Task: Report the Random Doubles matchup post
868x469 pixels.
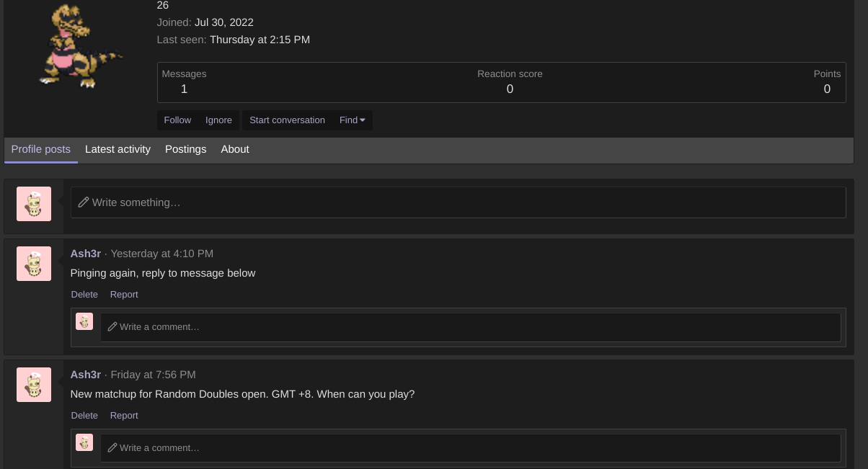Action: click(124, 416)
